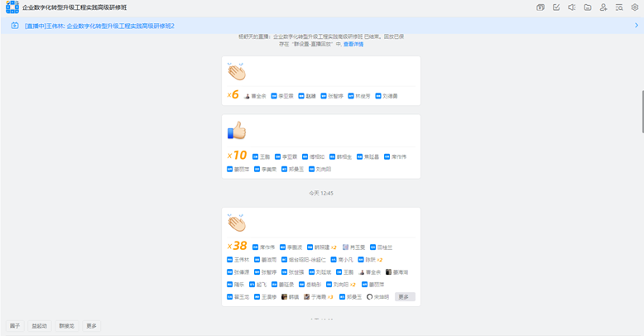The width and height of the screenshot is (644, 336).
Task: Open the group files folder icon
Action: coord(588,7)
